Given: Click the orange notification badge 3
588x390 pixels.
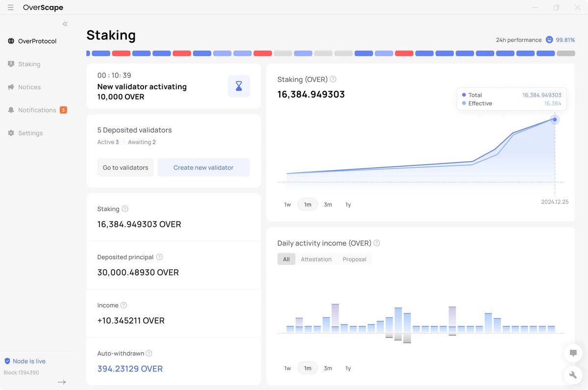Looking at the screenshot, I should coord(63,110).
